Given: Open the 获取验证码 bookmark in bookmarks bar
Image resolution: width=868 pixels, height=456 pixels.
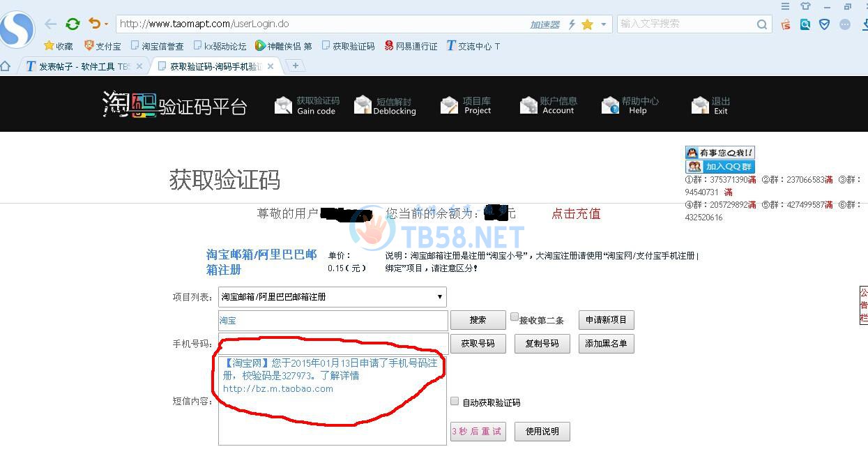Looking at the screenshot, I should [x=348, y=46].
